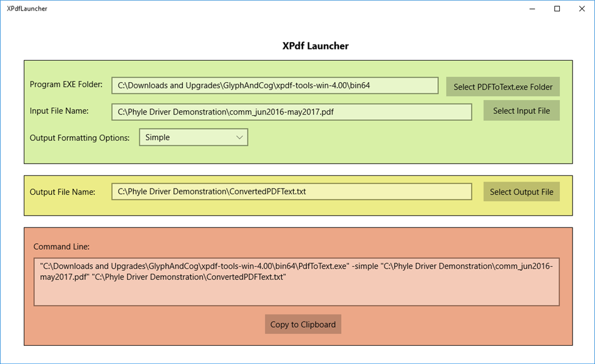Select the Simple formatting option combo box
Screen dimensions: 595x364
[x=194, y=137]
